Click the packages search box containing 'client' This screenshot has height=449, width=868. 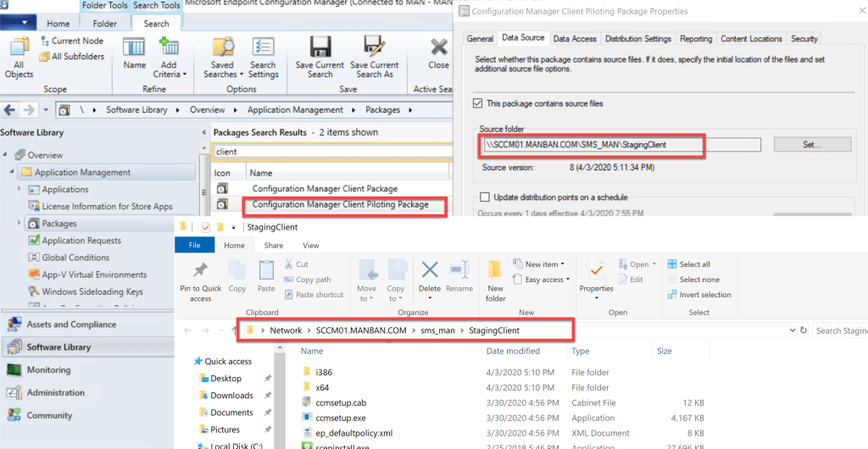tap(332, 151)
